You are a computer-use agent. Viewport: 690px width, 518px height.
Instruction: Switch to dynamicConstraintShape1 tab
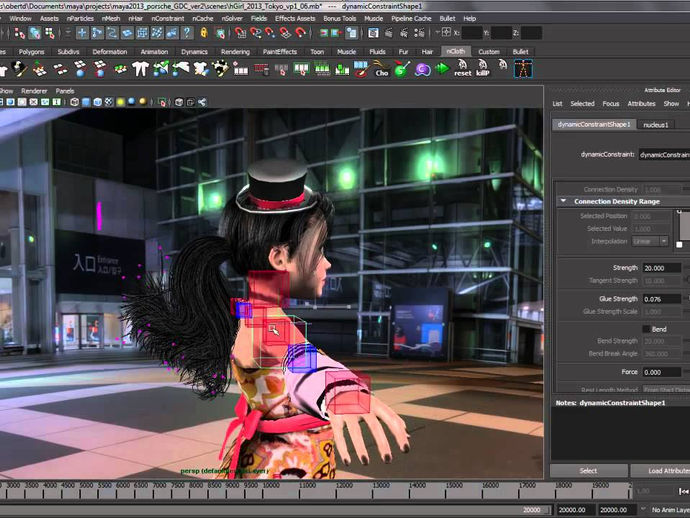(x=594, y=125)
